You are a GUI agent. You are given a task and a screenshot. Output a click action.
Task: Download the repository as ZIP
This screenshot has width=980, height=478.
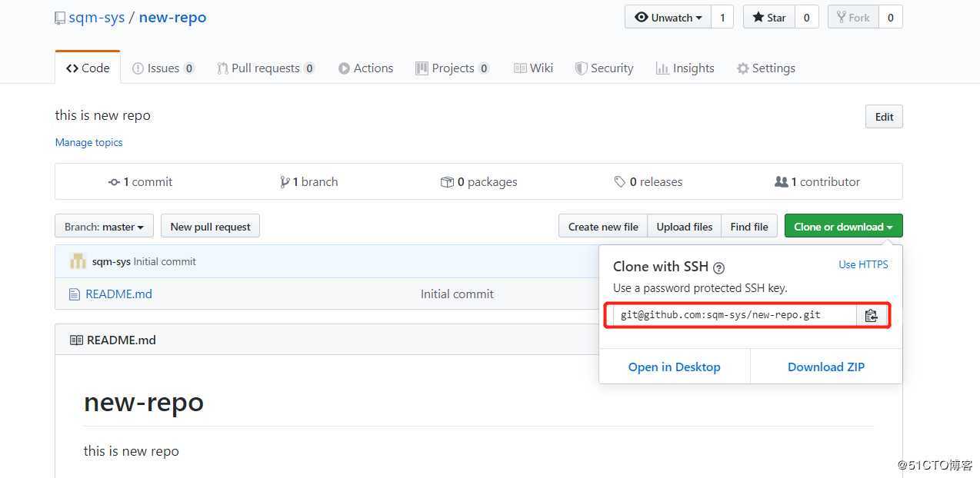[826, 367]
